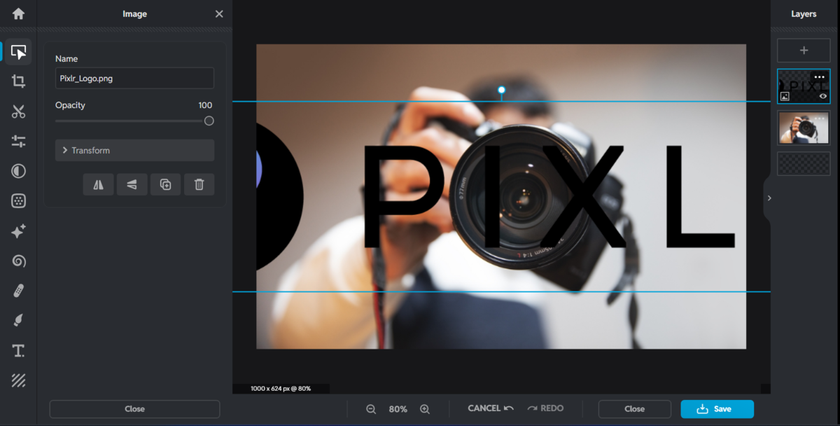Duplicate the Pixlr_Logo layer
The width and height of the screenshot is (840, 426).
[x=166, y=184]
